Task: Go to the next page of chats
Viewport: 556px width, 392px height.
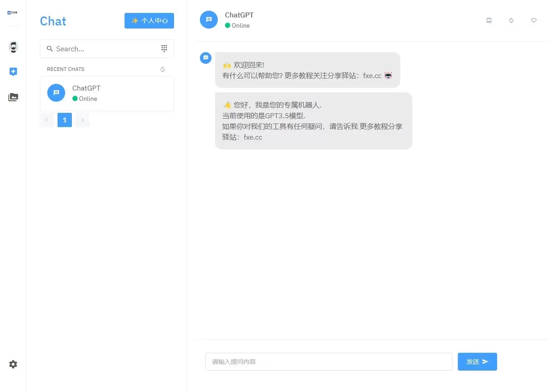Action: 83,120
